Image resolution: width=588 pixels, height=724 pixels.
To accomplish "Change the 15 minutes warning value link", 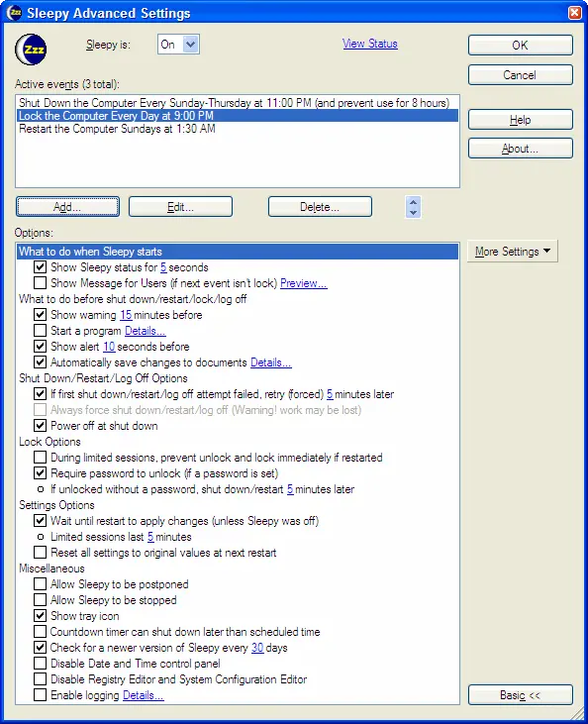I will pyautogui.click(x=126, y=315).
